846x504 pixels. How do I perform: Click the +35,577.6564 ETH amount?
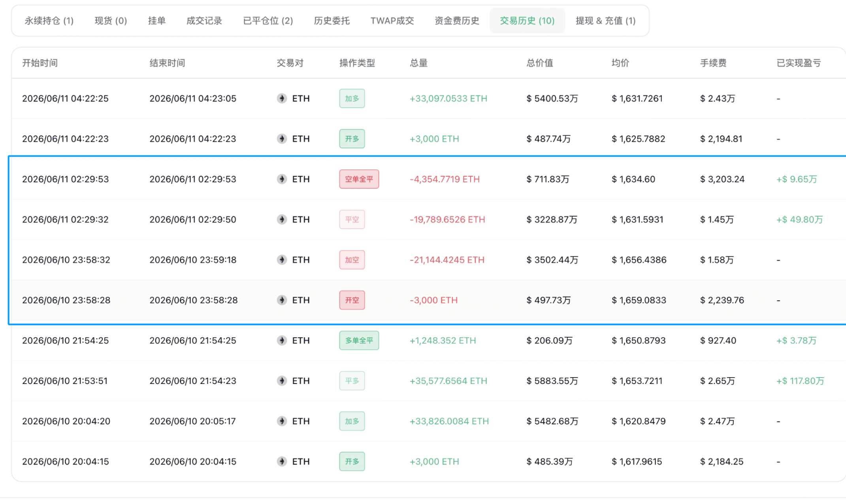(x=448, y=380)
